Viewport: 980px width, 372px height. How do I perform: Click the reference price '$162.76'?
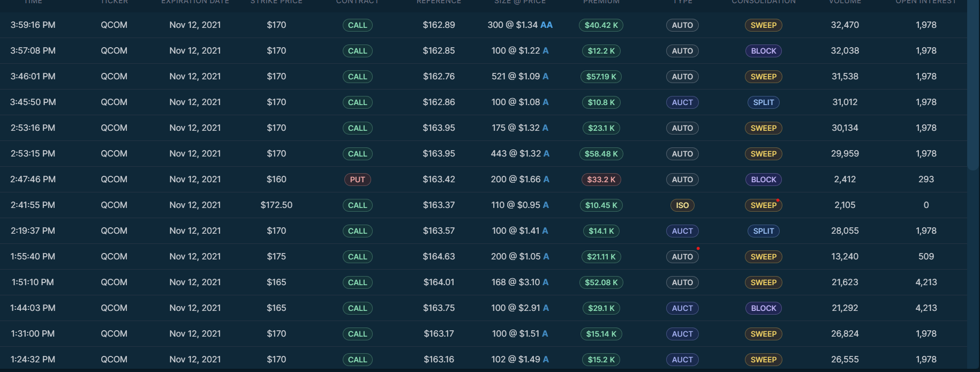pyautogui.click(x=439, y=77)
